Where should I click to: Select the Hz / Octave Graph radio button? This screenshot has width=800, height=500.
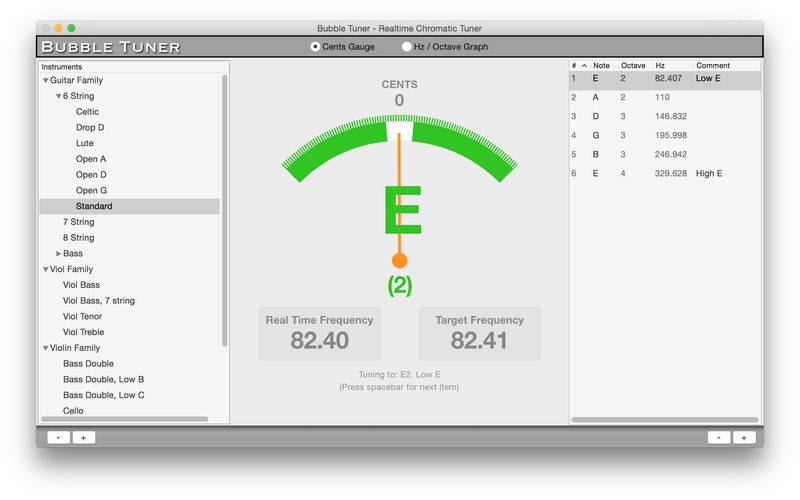click(407, 46)
